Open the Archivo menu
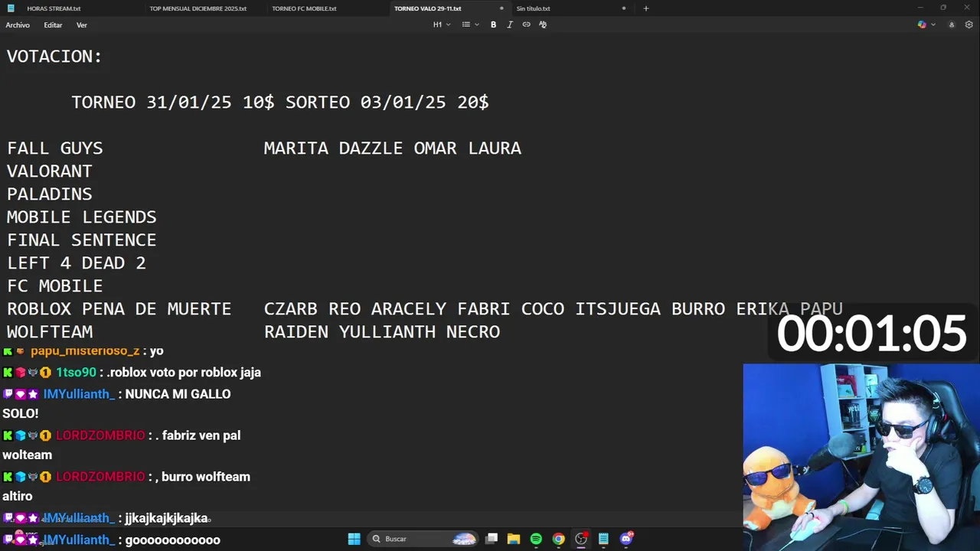The height and width of the screenshot is (551, 980). [18, 25]
